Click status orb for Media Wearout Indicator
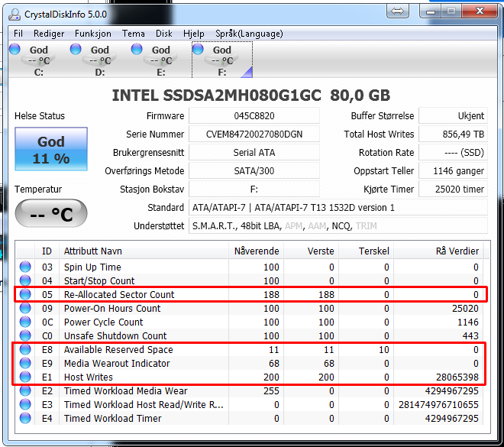This screenshot has width=504, height=447. click(x=25, y=363)
